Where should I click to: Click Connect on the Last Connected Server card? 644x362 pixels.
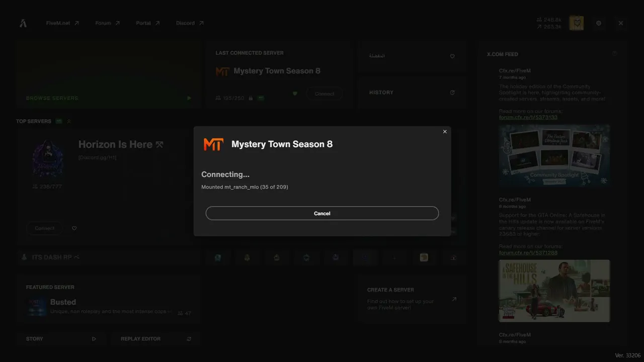[325, 94]
